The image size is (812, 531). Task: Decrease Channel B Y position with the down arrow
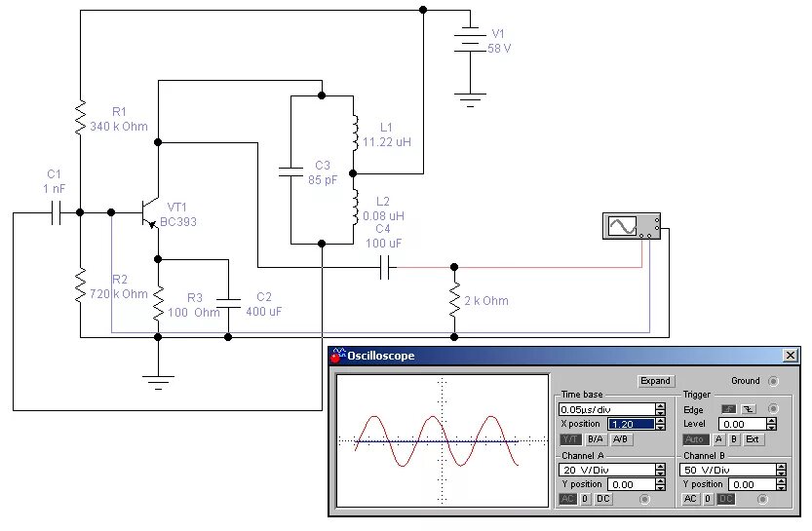(x=782, y=487)
